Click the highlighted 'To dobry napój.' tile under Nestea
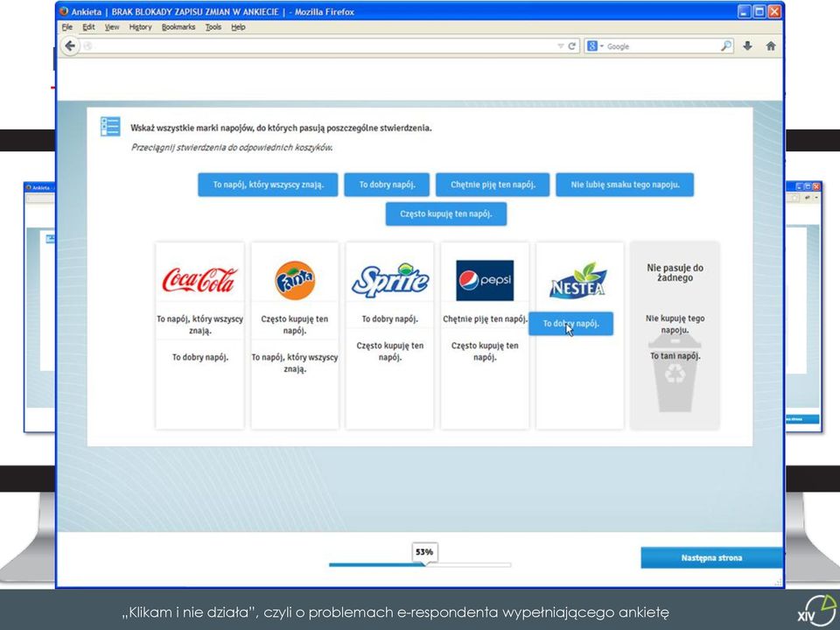This screenshot has width=840, height=630. point(571,324)
